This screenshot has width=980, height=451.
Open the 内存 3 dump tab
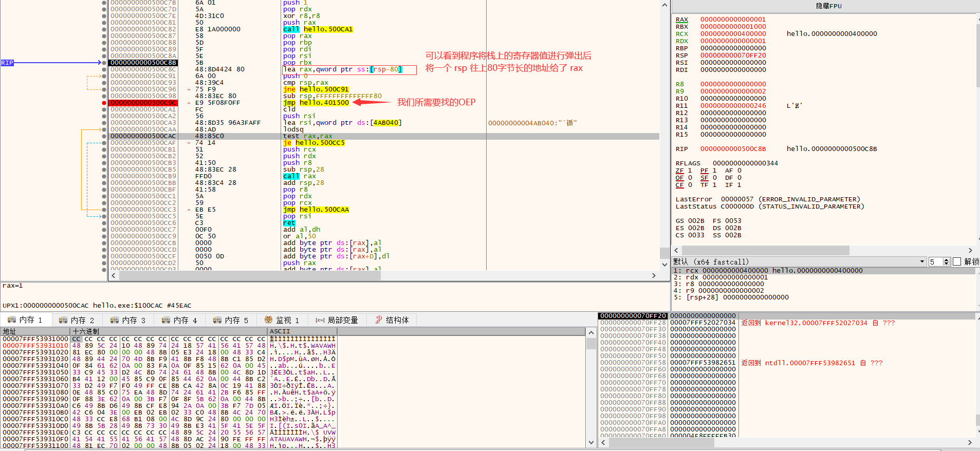tap(128, 320)
